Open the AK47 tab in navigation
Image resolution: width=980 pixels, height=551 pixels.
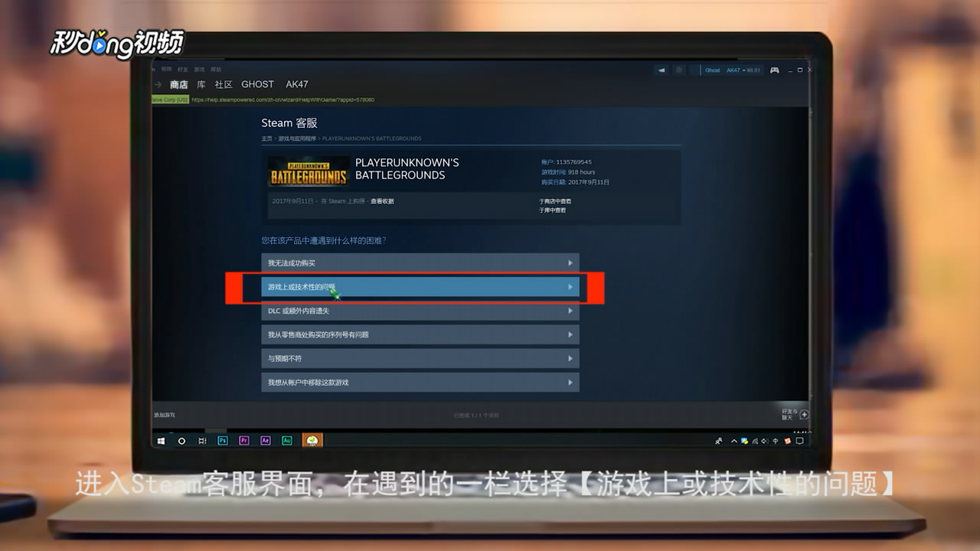coord(297,84)
